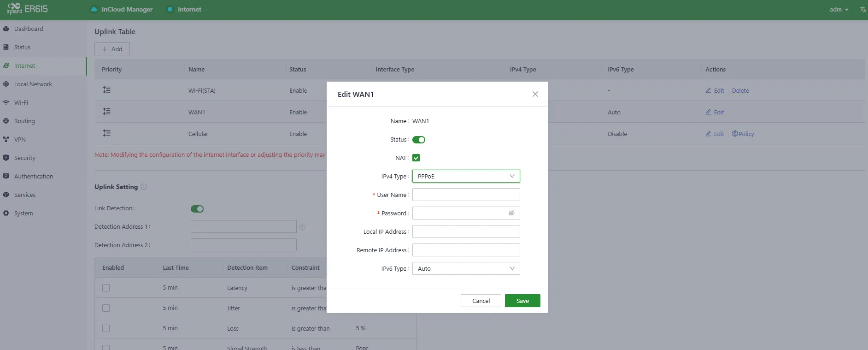Click the Uplink Setting info help icon
The width and height of the screenshot is (868, 350).
144,187
